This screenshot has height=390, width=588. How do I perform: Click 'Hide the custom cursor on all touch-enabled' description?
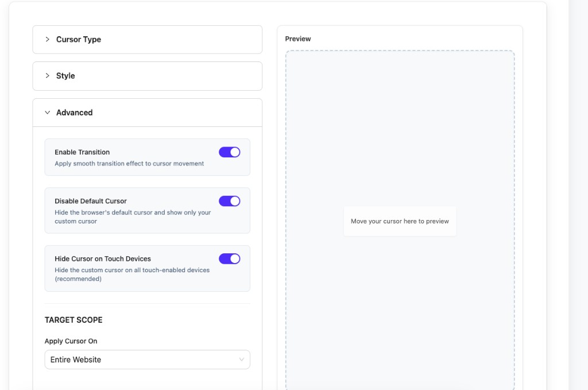[x=132, y=275]
